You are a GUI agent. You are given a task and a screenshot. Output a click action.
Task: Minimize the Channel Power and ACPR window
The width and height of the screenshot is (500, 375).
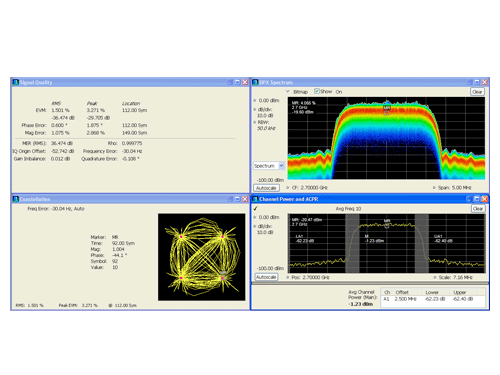point(469,199)
